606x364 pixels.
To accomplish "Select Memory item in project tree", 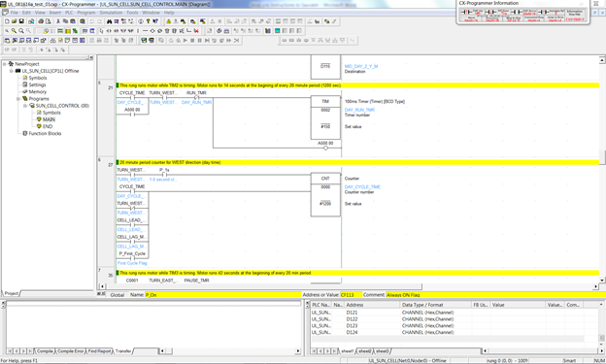I will (x=38, y=92).
